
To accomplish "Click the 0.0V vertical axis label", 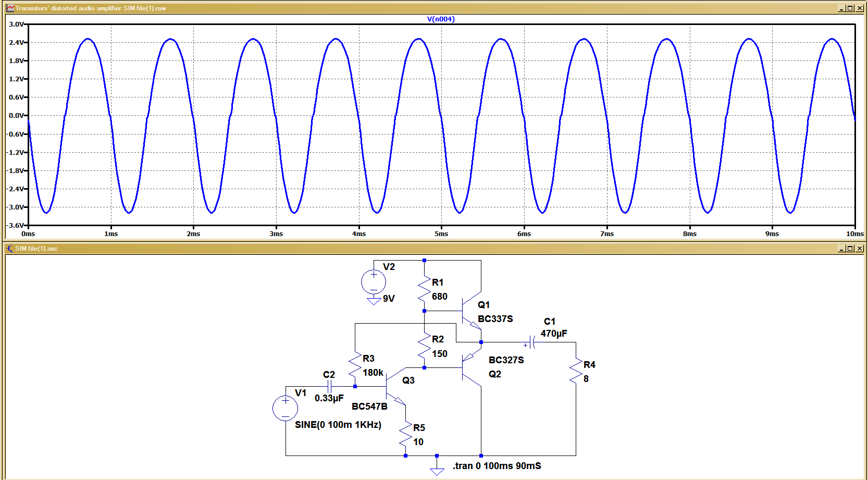I will (16, 116).
